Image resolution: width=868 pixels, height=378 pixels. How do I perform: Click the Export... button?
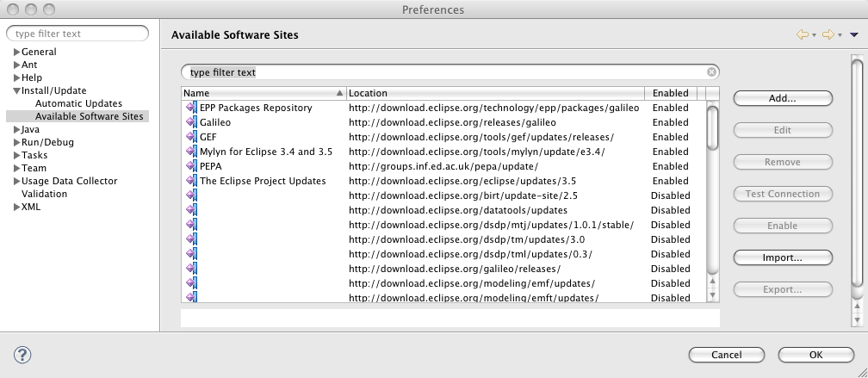[783, 289]
